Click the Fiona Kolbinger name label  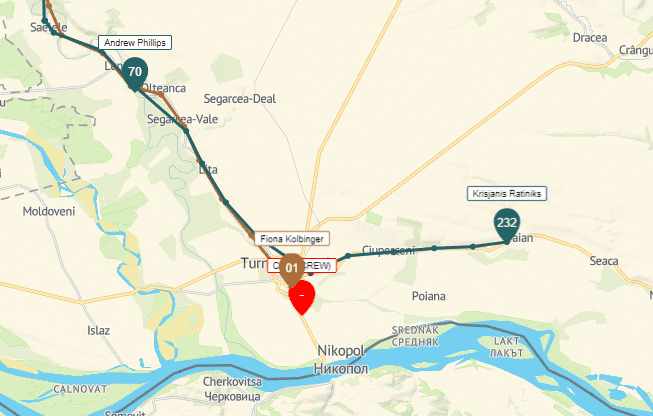(292, 239)
